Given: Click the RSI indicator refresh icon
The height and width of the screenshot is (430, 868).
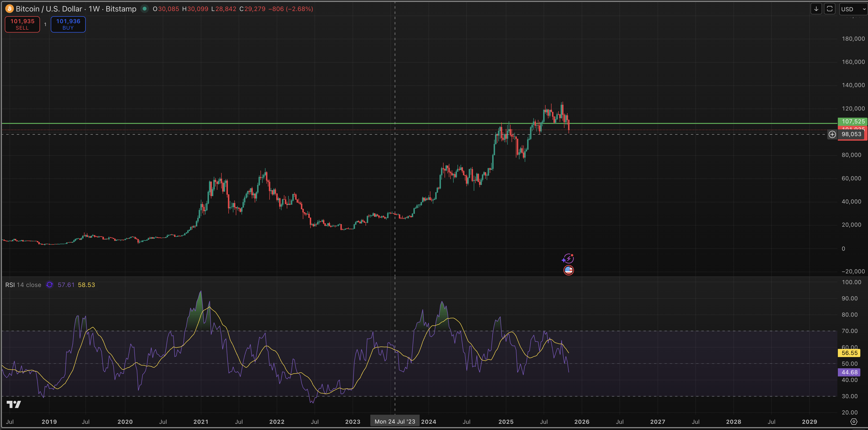Looking at the screenshot, I should click(50, 285).
